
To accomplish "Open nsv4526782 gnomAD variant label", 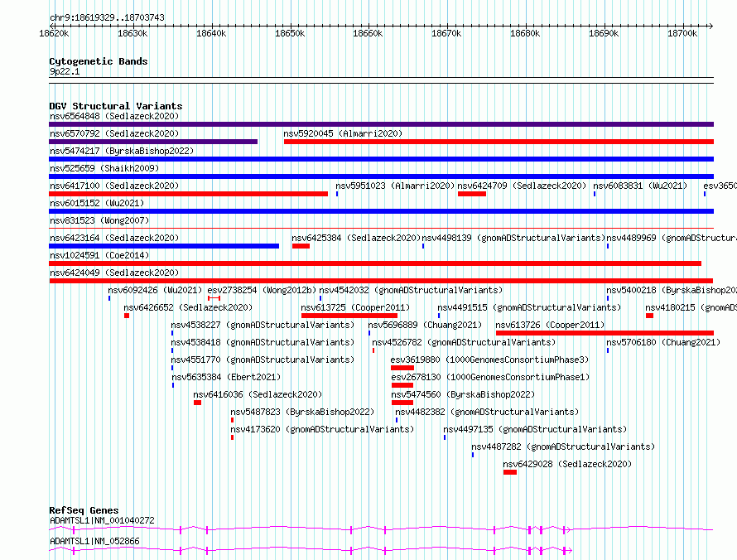I will [x=464, y=342].
